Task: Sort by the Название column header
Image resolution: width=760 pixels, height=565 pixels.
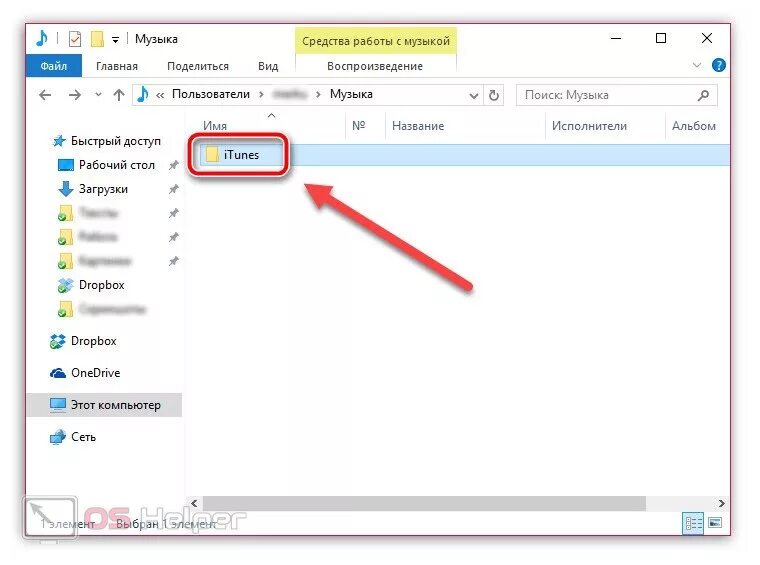Action: [x=418, y=126]
